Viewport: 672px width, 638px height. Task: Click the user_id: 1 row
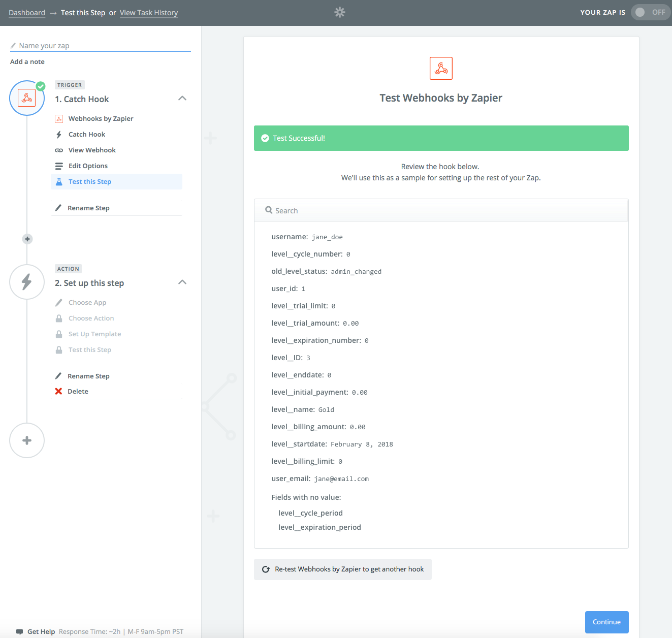coord(288,289)
